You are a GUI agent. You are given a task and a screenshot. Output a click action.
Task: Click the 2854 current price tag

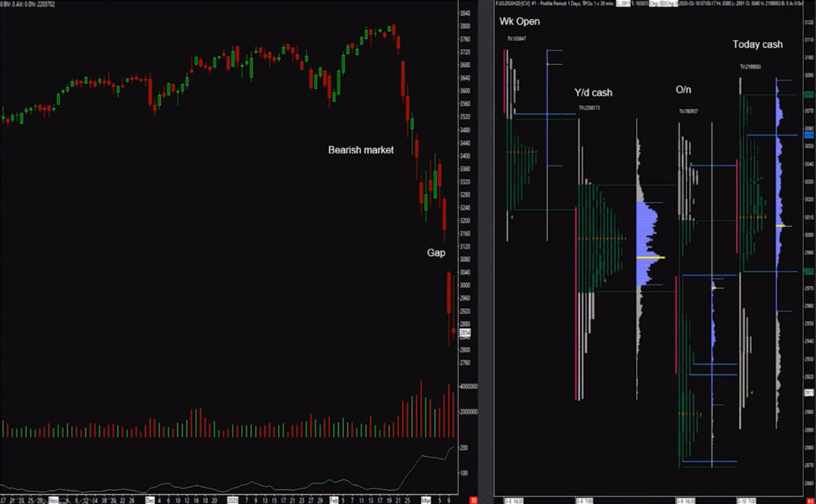coord(465,332)
